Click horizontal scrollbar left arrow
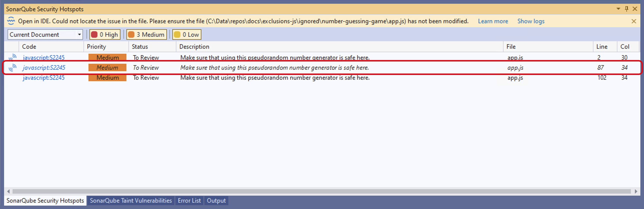The width and height of the screenshot is (644, 209). [x=8, y=191]
